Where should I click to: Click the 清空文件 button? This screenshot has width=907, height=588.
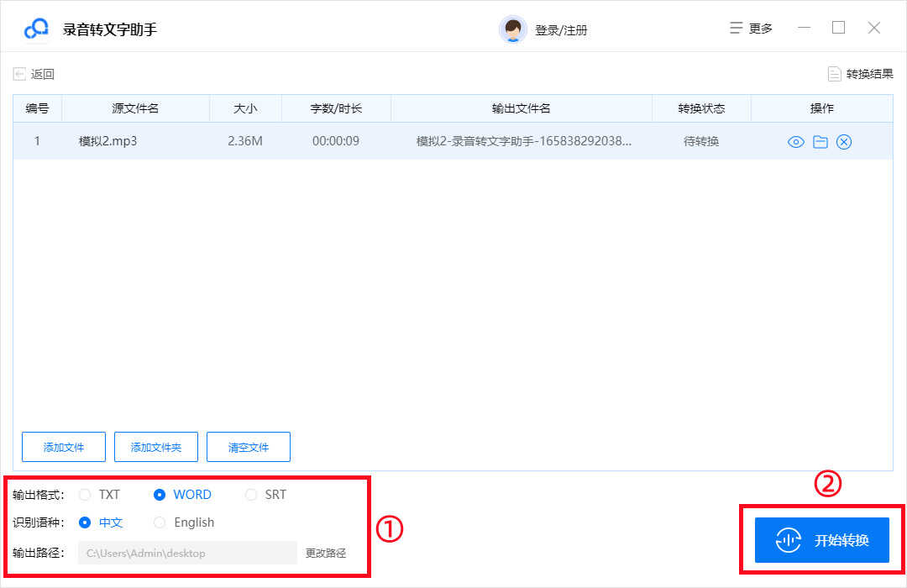[248, 447]
